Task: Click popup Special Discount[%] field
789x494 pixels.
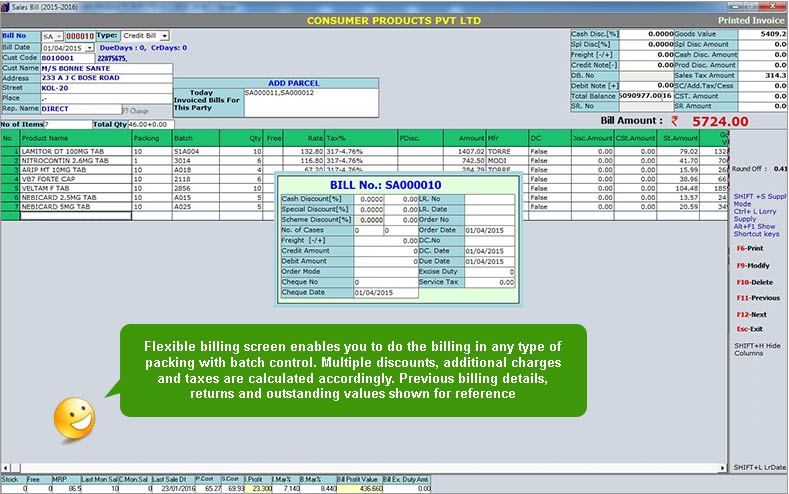Action: tap(369, 210)
